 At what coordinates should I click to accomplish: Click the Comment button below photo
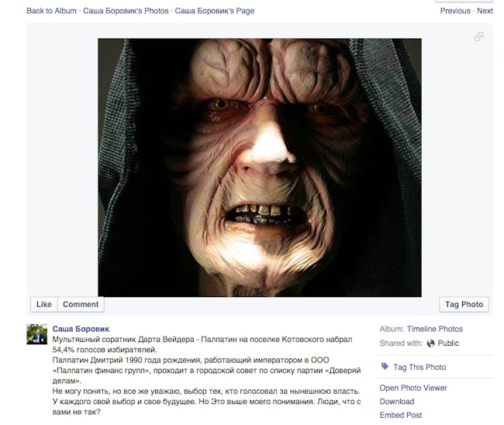coord(81,305)
